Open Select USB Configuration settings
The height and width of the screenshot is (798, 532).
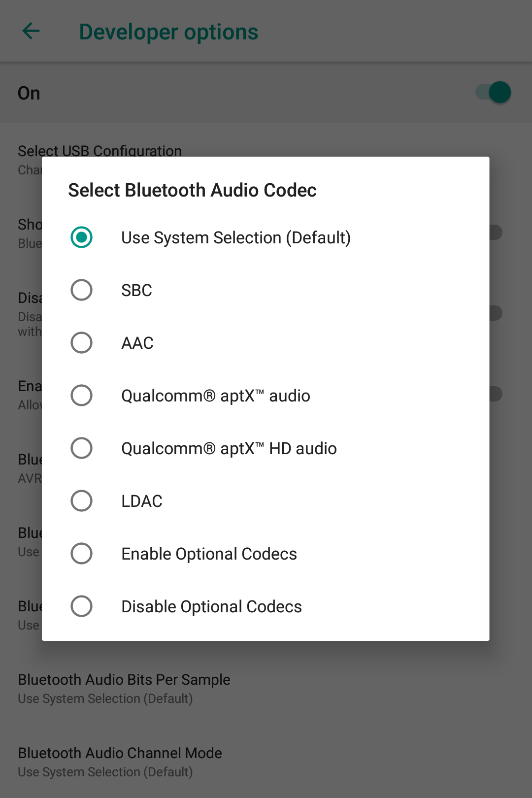(100, 151)
